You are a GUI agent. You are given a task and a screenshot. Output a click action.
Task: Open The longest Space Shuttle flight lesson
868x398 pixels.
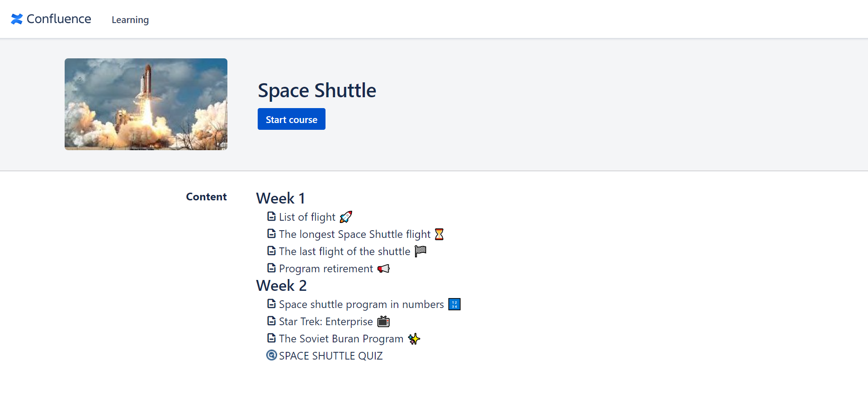coord(355,234)
